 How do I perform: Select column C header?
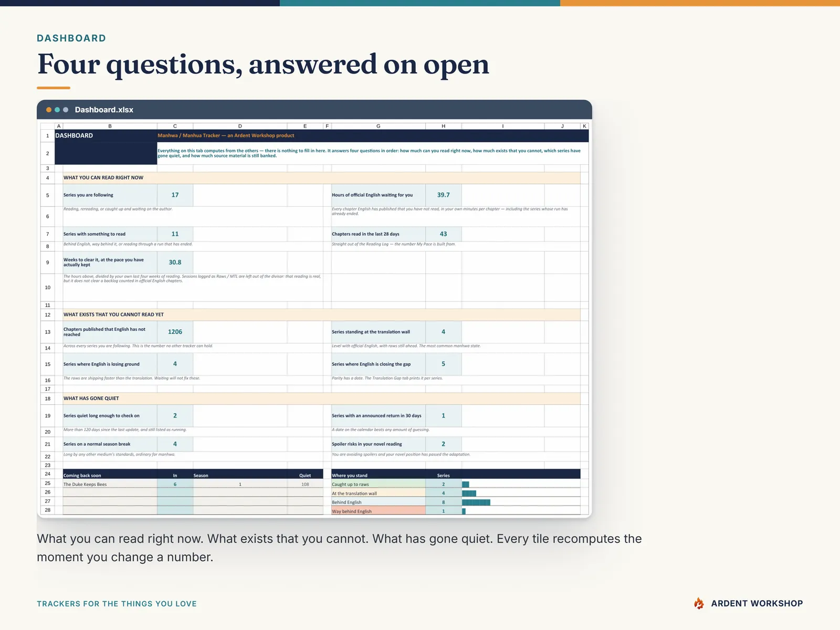click(x=175, y=126)
